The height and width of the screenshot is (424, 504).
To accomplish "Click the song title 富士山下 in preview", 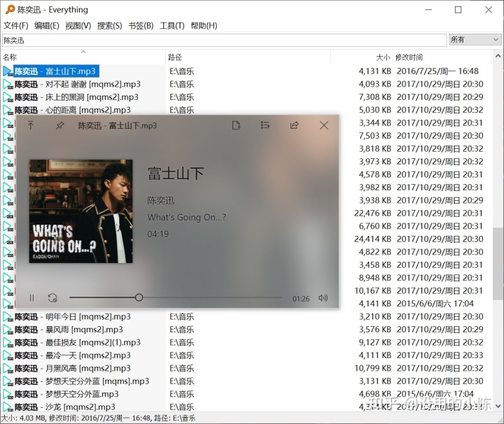I will (176, 174).
